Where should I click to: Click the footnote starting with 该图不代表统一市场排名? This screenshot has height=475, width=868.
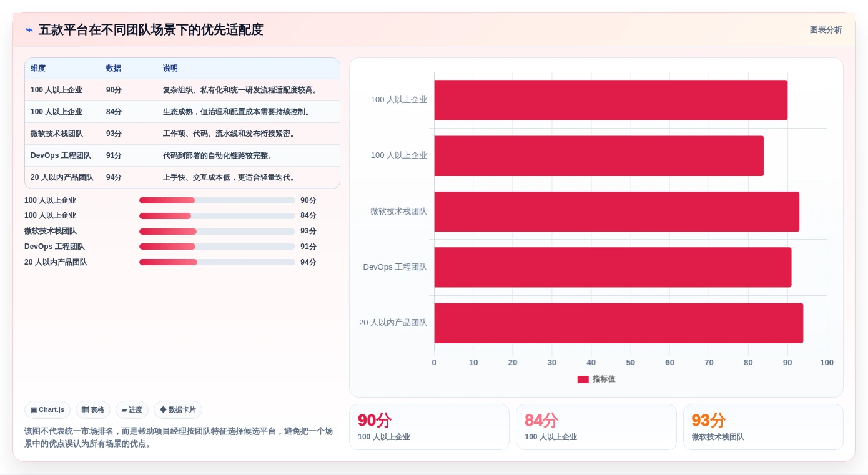[x=179, y=438]
